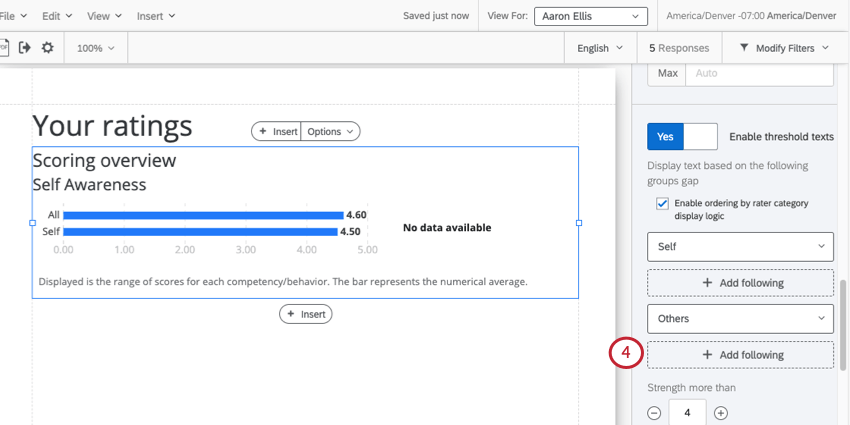The image size is (850, 425).
Task: Increase strength value with plus icon
Action: click(720, 413)
